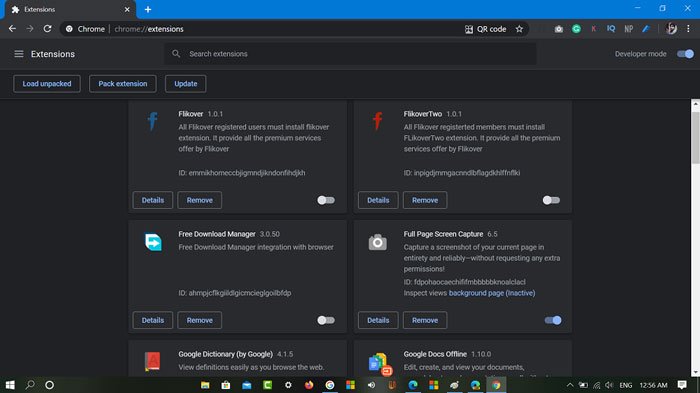
Task: Enable the FlikoverTwo extension
Action: click(x=551, y=200)
